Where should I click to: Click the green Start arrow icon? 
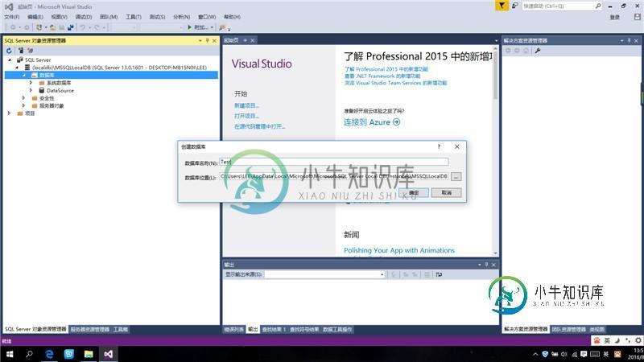(x=189, y=27)
